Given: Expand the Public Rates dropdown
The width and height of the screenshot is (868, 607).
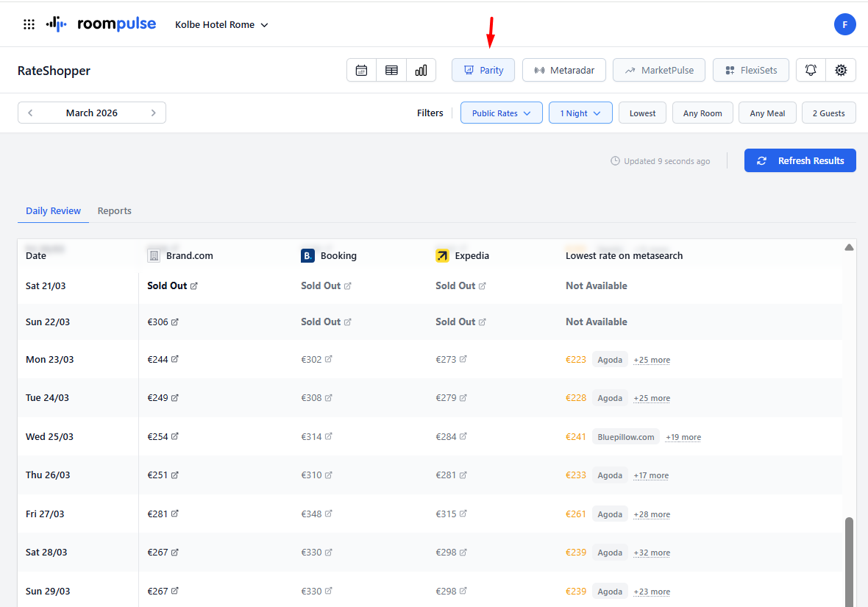Looking at the screenshot, I should (x=502, y=113).
